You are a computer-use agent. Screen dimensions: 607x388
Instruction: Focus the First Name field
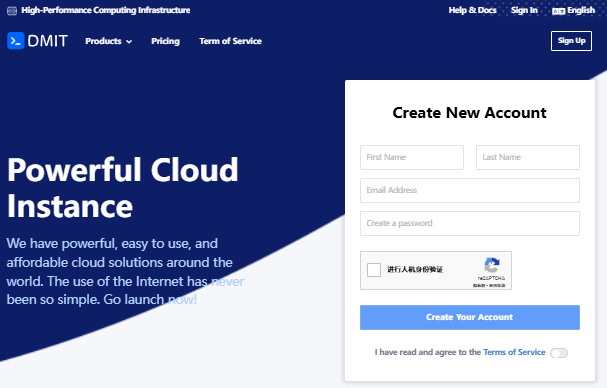pos(412,157)
